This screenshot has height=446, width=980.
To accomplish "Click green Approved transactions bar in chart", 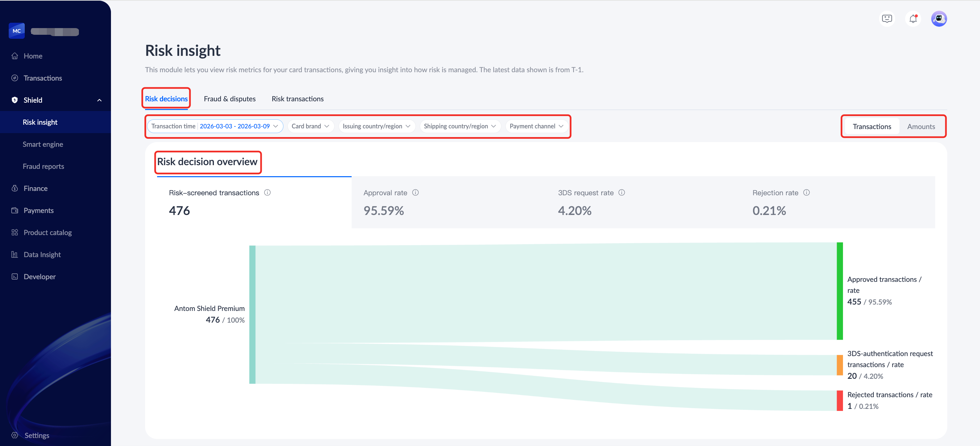I will tap(840, 291).
